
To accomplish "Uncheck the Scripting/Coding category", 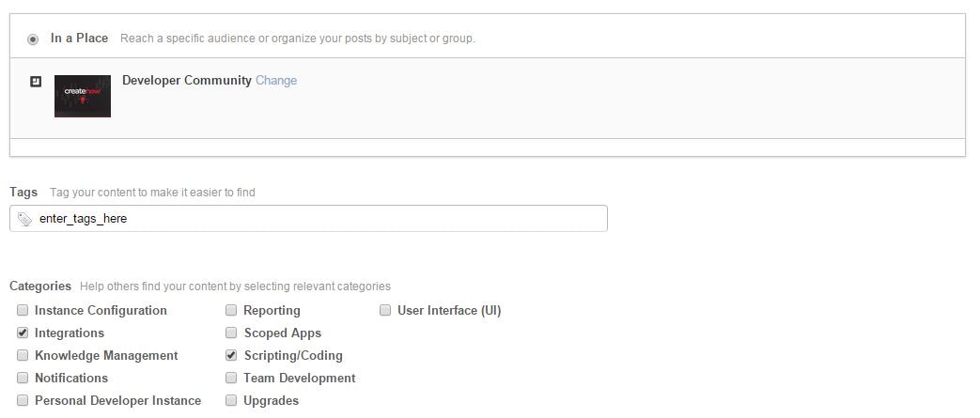I will [231, 355].
